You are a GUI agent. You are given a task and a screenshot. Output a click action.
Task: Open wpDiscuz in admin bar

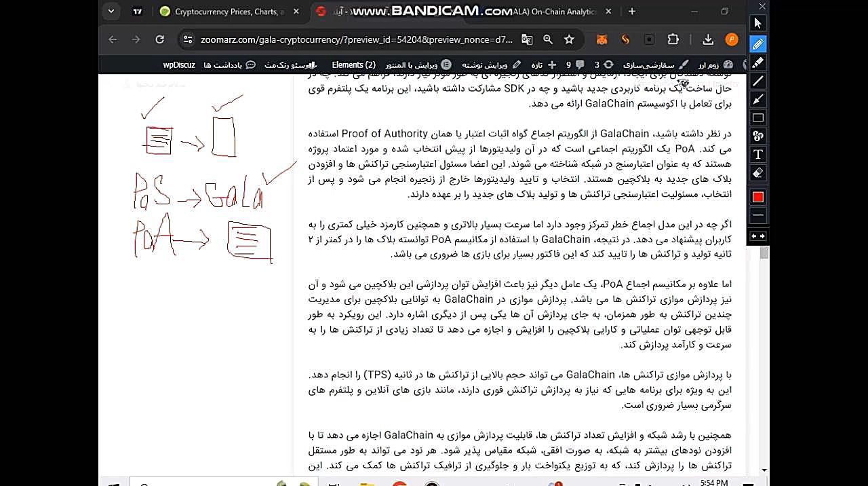coord(179,65)
